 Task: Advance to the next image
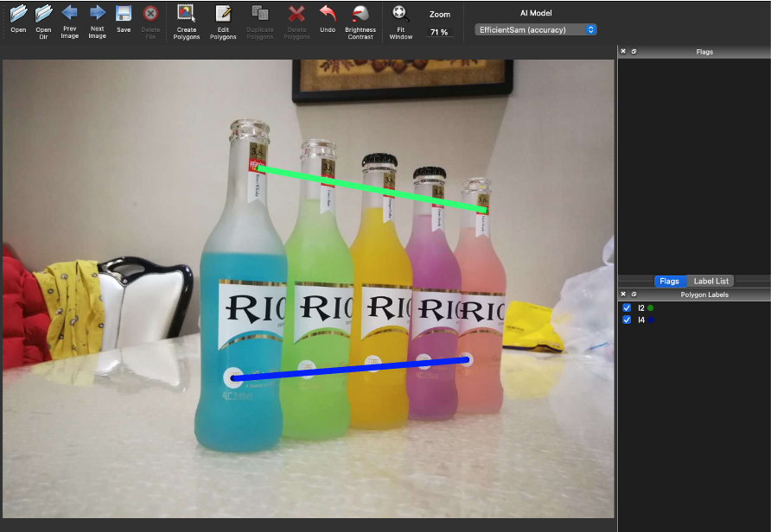click(97, 15)
